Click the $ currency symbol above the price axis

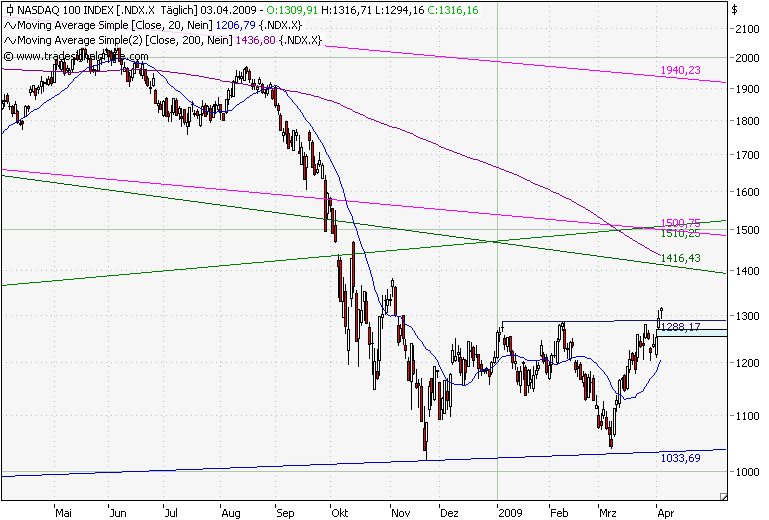(735, 10)
